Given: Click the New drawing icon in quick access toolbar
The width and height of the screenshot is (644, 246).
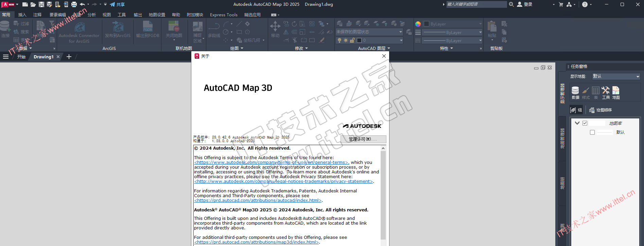Looking at the screenshot, I should click(x=25, y=4).
